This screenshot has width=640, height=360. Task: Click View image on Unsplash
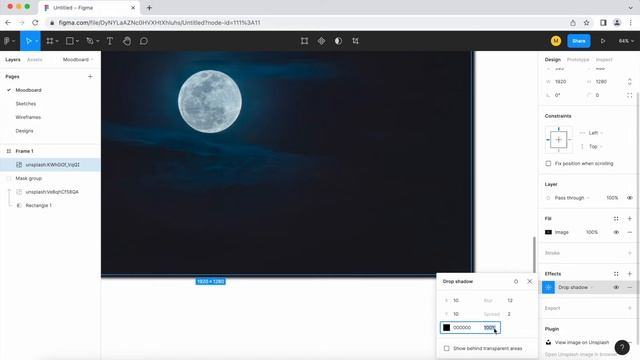582,342
